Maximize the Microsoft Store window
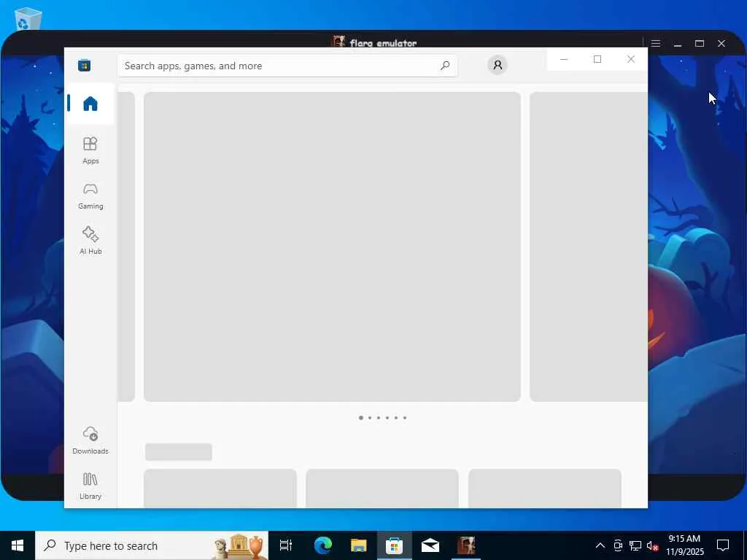The image size is (747, 560). click(597, 59)
